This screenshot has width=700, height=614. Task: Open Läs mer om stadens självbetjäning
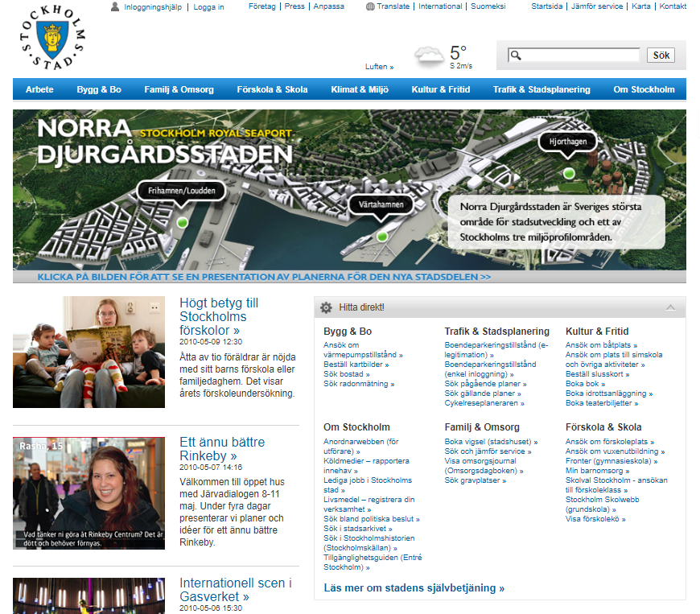click(x=414, y=587)
